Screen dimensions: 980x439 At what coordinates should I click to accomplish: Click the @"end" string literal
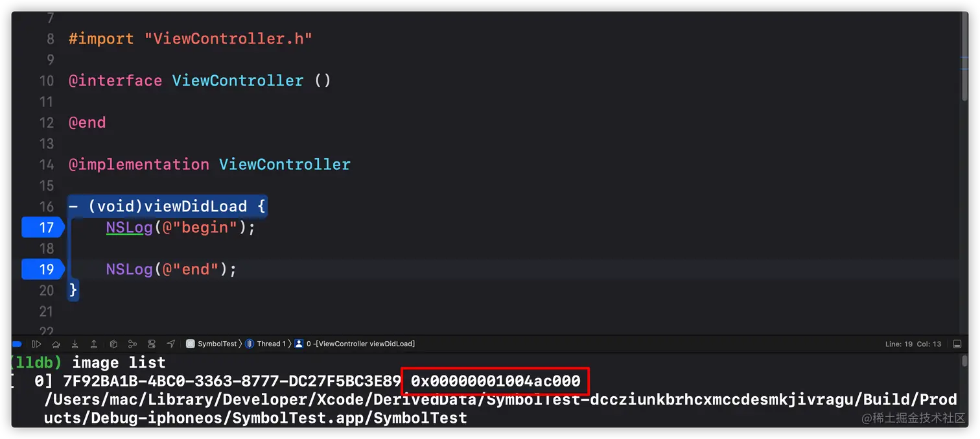[191, 269]
